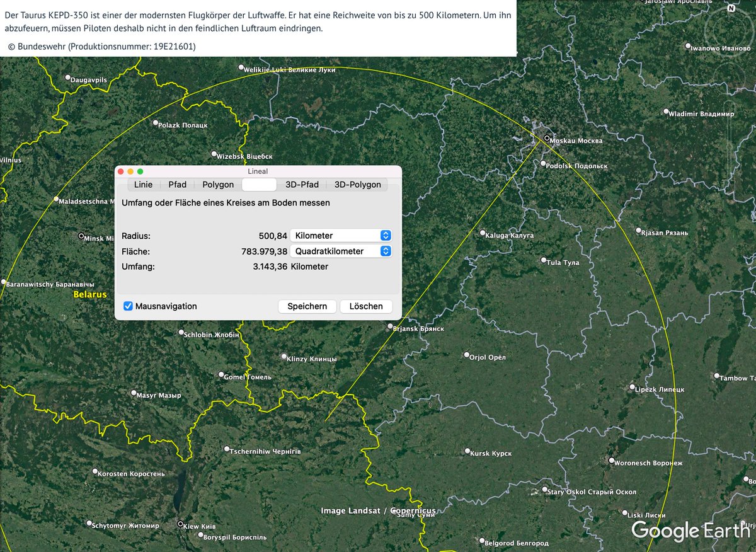Click the Klinzy Клинцы placemark
This screenshot has height=552, width=756.
pyautogui.click(x=283, y=357)
